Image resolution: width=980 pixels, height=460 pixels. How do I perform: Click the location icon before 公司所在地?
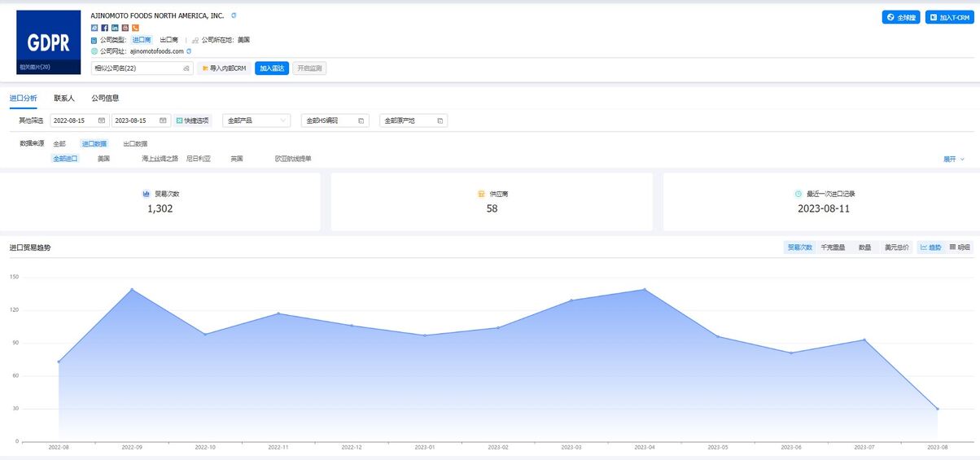click(195, 40)
